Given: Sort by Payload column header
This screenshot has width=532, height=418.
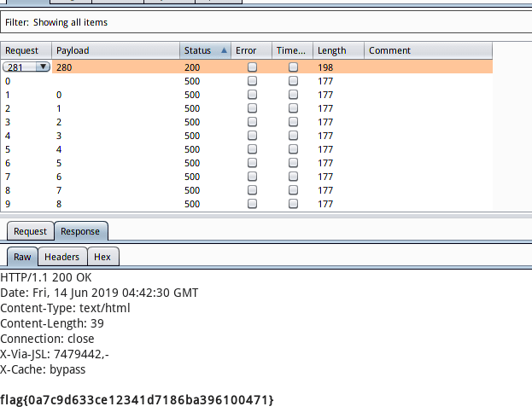Looking at the screenshot, I should [115, 50].
